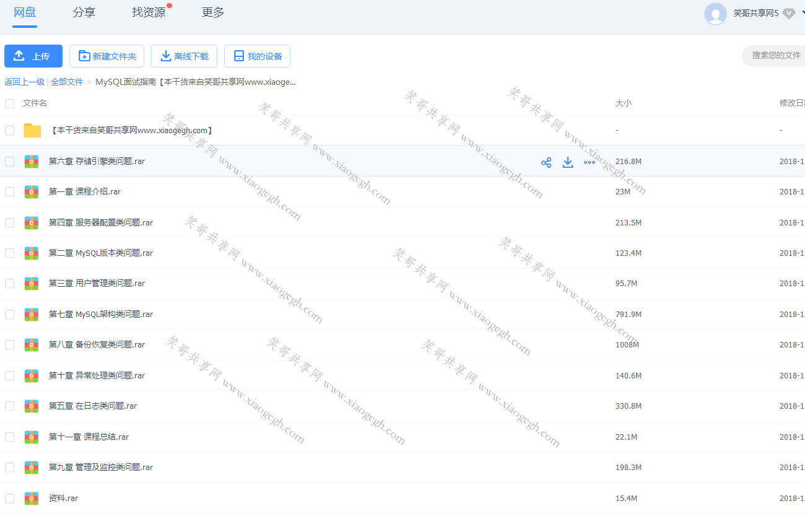Click the download icon on 第六章 row
Viewport: 805px width, 532px height.
(x=568, y=162)
